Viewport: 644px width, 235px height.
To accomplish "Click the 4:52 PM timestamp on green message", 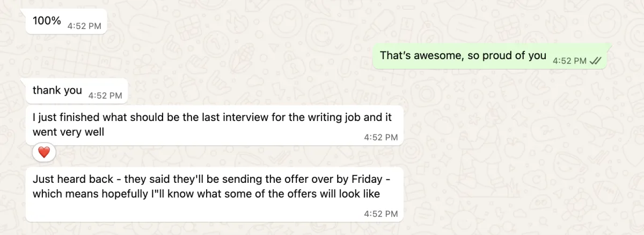I will (x=569, y=61).
